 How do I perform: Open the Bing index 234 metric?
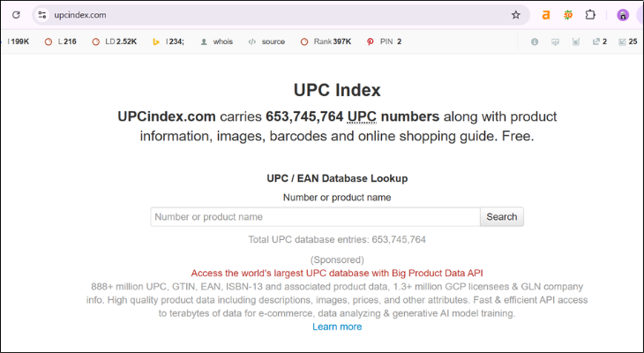168,41
